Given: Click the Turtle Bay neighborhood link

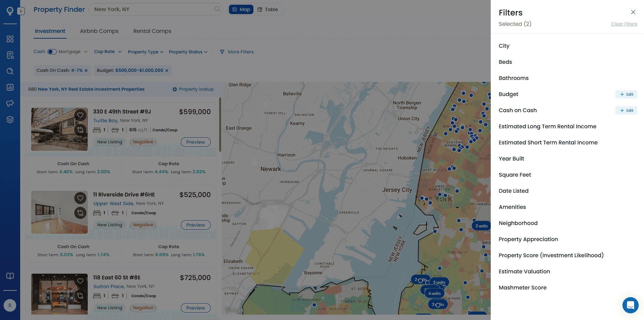Looking at the screenshot, I should coord(105,121).
